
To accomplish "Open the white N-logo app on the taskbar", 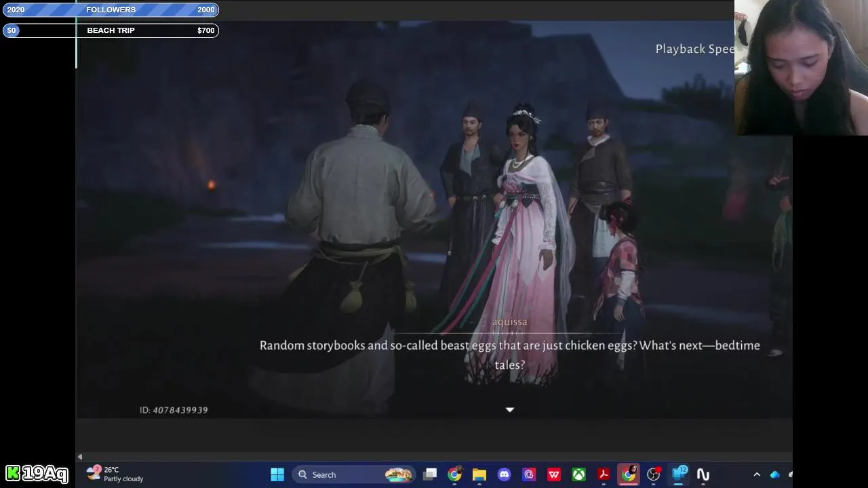I will pyautogui.click(x=703, y=474).
